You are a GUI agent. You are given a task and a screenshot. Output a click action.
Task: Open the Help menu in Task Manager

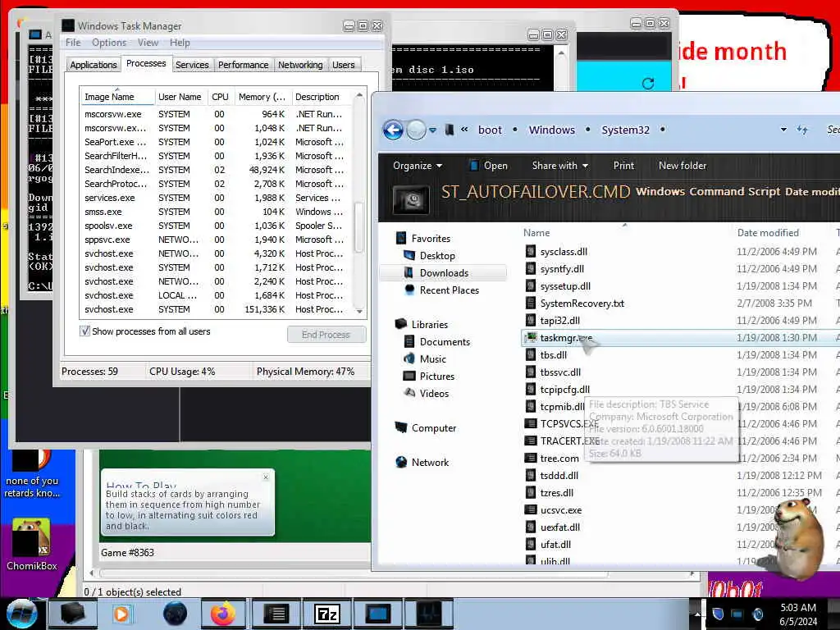coord(180,43)
